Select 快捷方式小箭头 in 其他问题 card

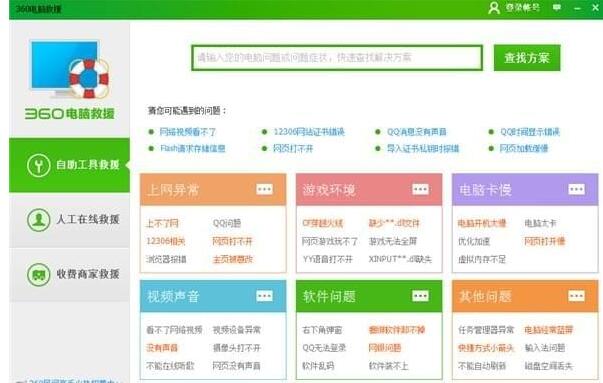486,348
